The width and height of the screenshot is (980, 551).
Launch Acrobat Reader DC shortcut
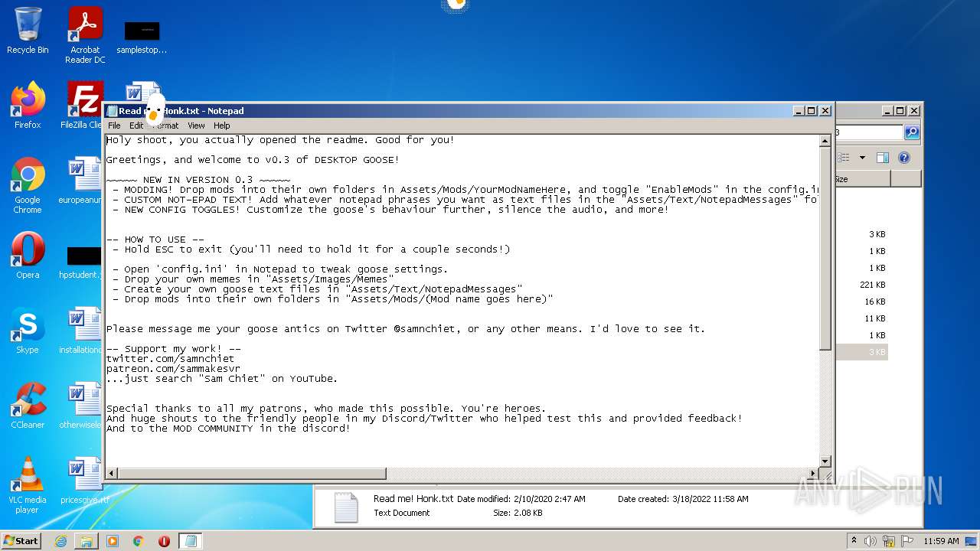(x=85, y=35)
